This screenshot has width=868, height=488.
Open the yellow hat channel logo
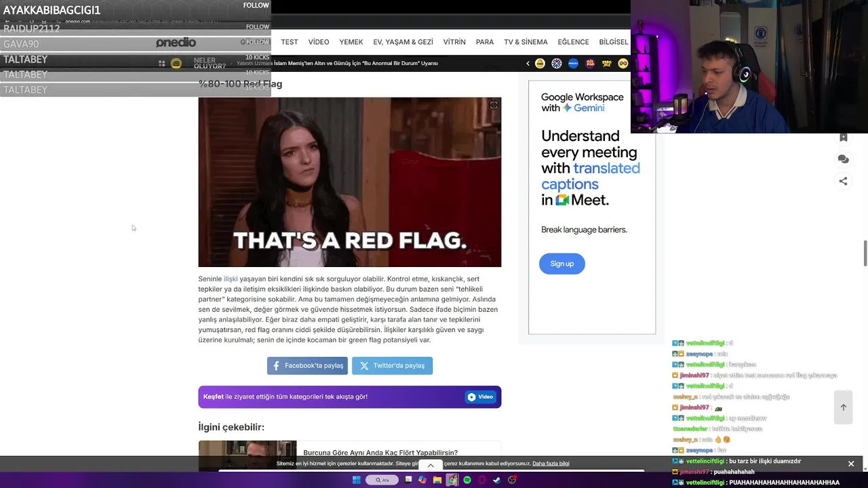540,63
